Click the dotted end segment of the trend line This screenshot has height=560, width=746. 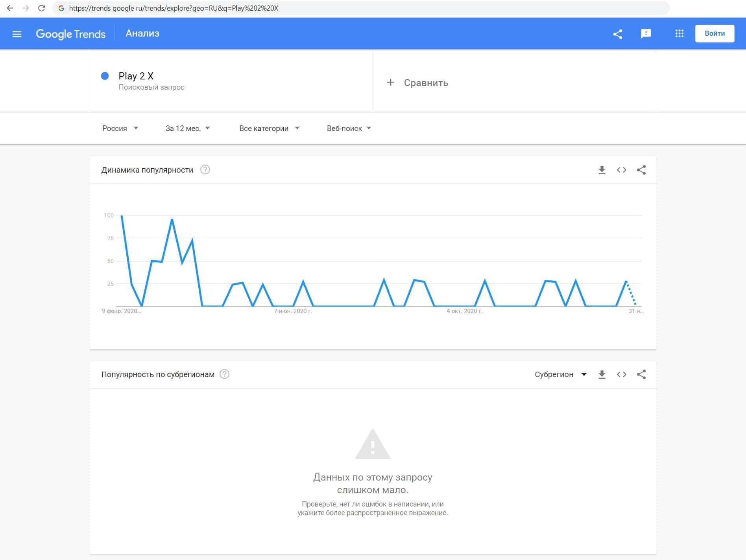(x=631, y=293)
